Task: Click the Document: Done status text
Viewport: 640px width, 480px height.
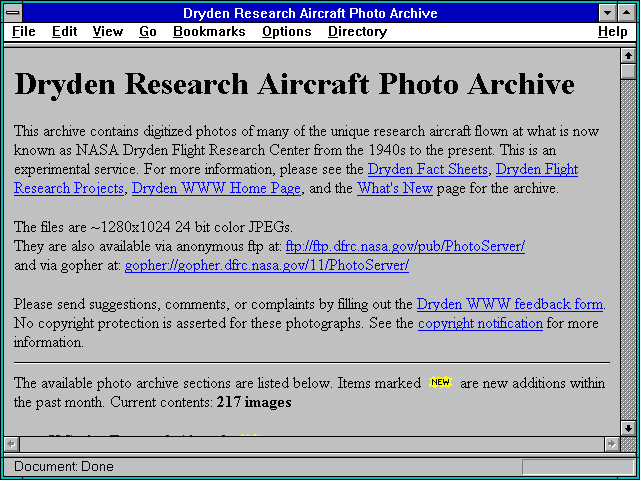Action: 64,466
